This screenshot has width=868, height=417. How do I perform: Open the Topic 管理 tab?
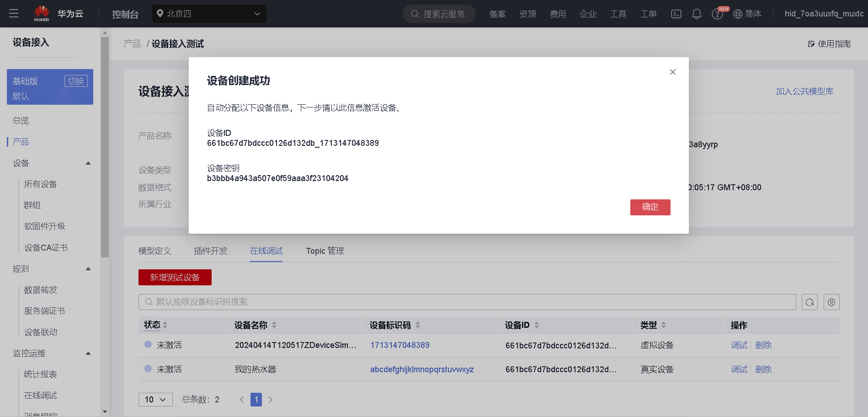325,251
